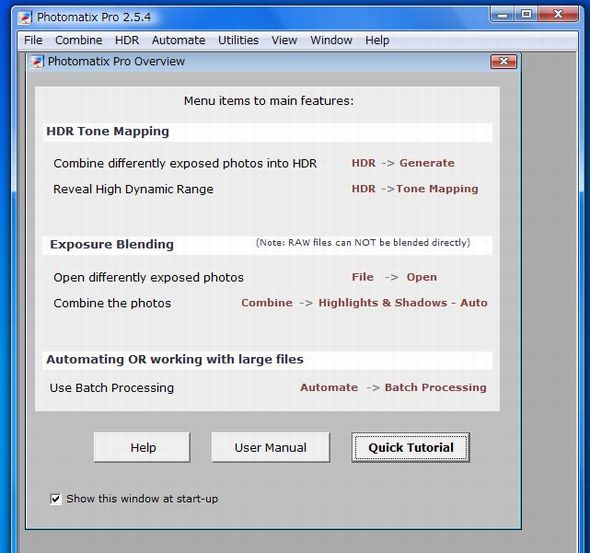This screenshot has height=553, width=590.
Task: Click 'Combine differently exposed photos into HDR' text
Action: (x=185, y=164)
